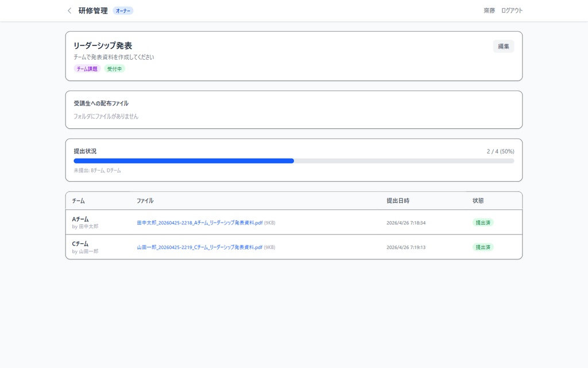Click the 提出状況 submission progress bar

point(293,161)
